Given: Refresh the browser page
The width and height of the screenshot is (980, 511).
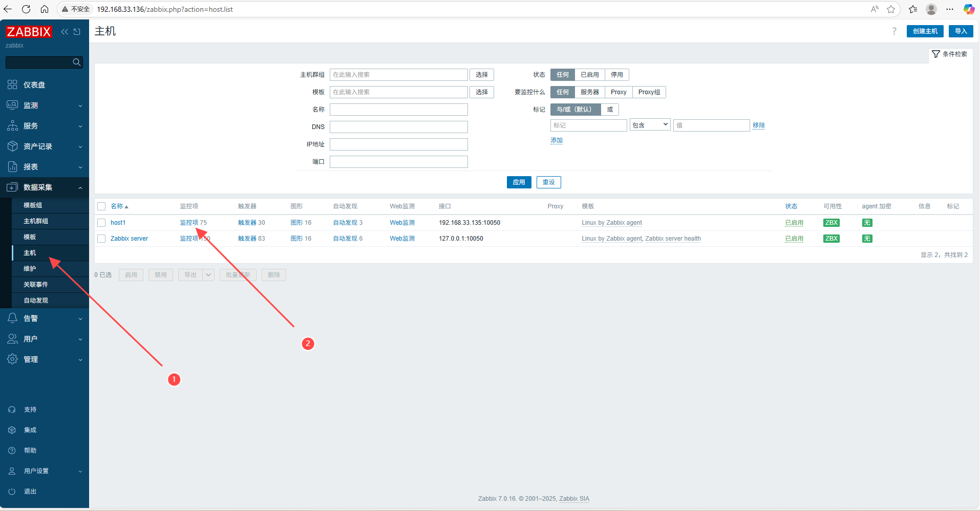Looking at the screenshot, I should coord(26,9).
